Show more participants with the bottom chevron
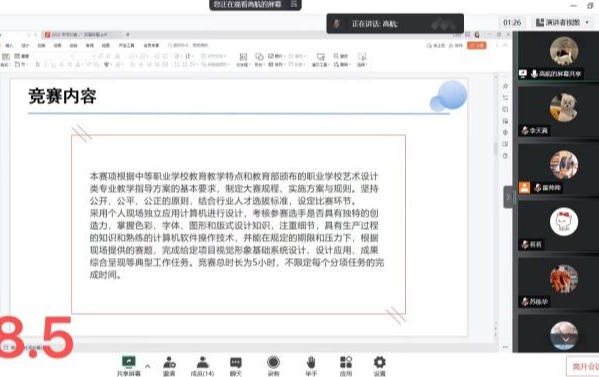The width and height of the screenshot is (599, 377). (x=565, y=339)
